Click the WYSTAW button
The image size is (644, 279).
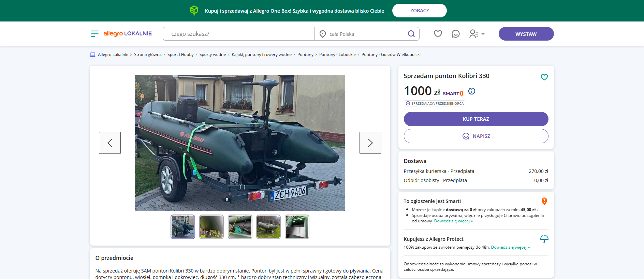pos(526,34)
